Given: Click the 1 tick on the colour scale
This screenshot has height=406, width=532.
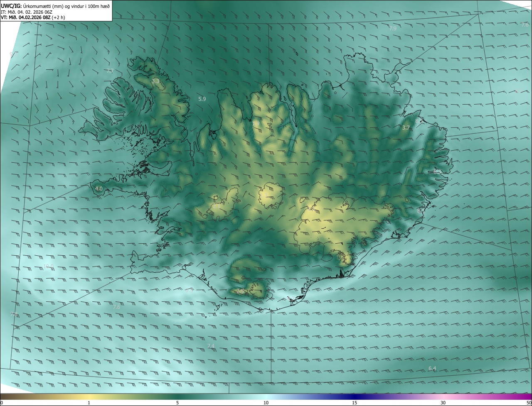Looking at the screenshot, I should point(89,403).
